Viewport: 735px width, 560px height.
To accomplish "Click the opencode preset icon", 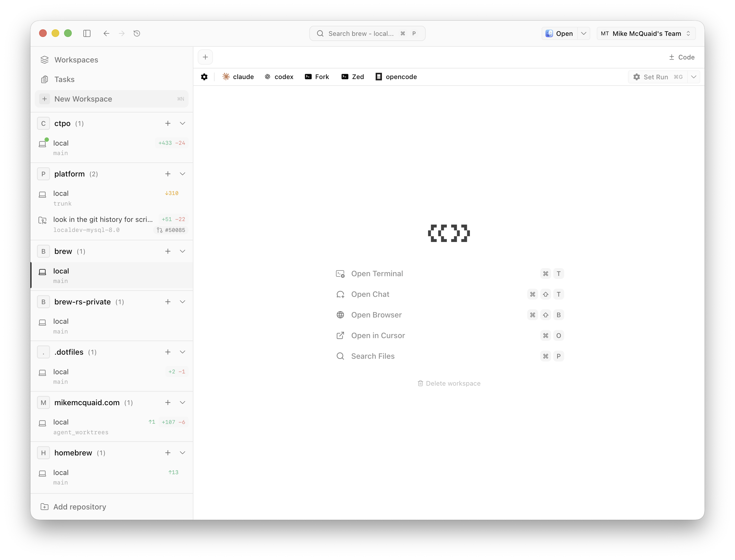I will (379, 77).
